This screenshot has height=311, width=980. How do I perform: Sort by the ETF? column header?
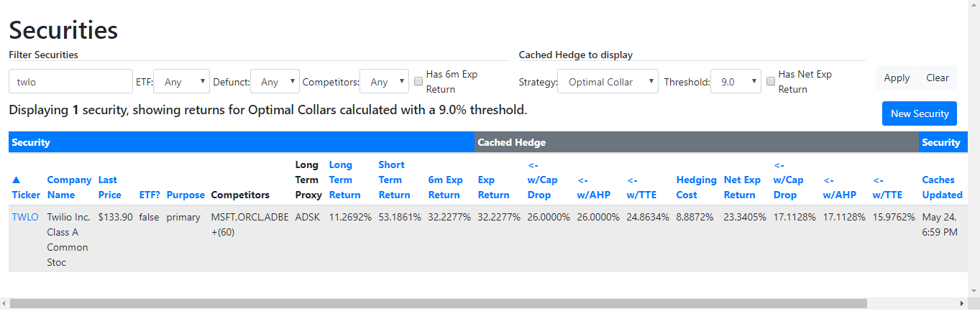click(150, 195)
